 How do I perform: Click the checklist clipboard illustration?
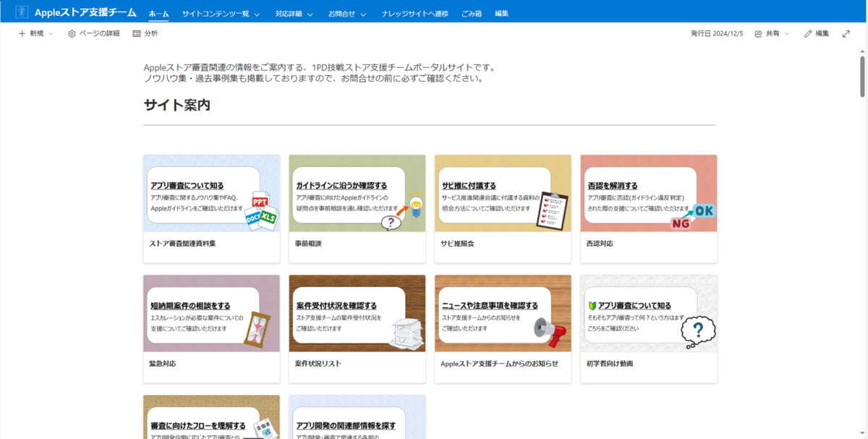tap(552, 210)
